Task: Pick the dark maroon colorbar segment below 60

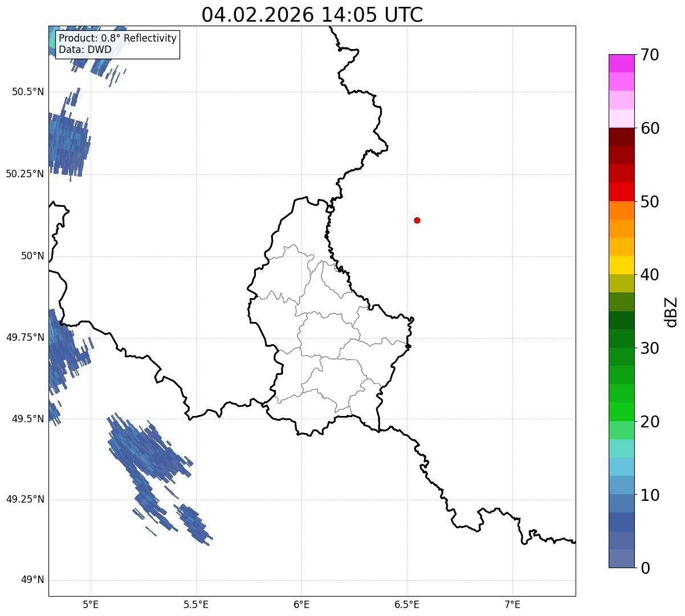Action: (x=621, y=137)
